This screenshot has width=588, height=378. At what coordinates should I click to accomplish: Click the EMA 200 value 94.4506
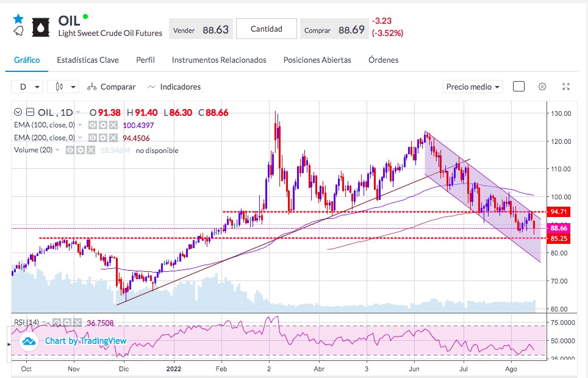pyautogui.click(x=136, y=138)
